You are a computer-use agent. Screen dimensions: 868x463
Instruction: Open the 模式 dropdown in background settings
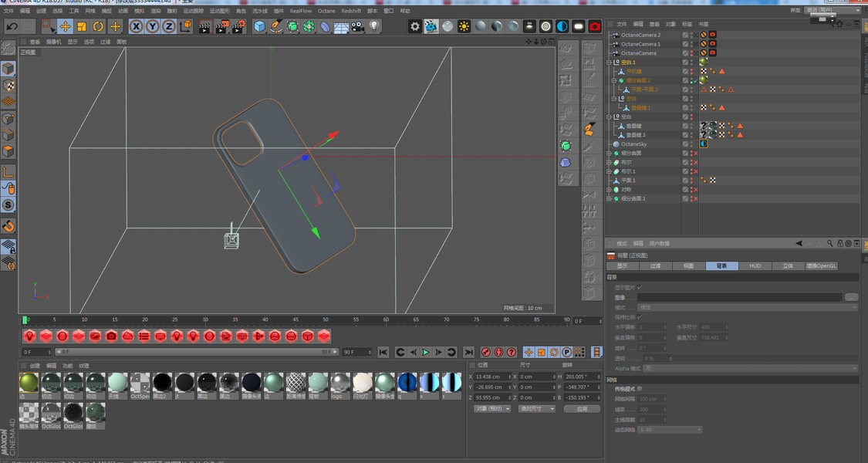point(748,307)
